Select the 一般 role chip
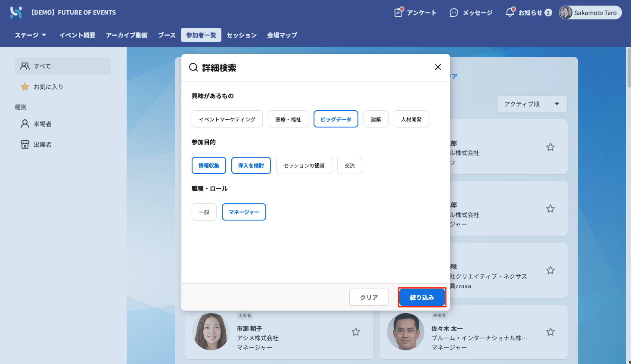This screenshot has width=631, height=364. click(x=204, y=212)
